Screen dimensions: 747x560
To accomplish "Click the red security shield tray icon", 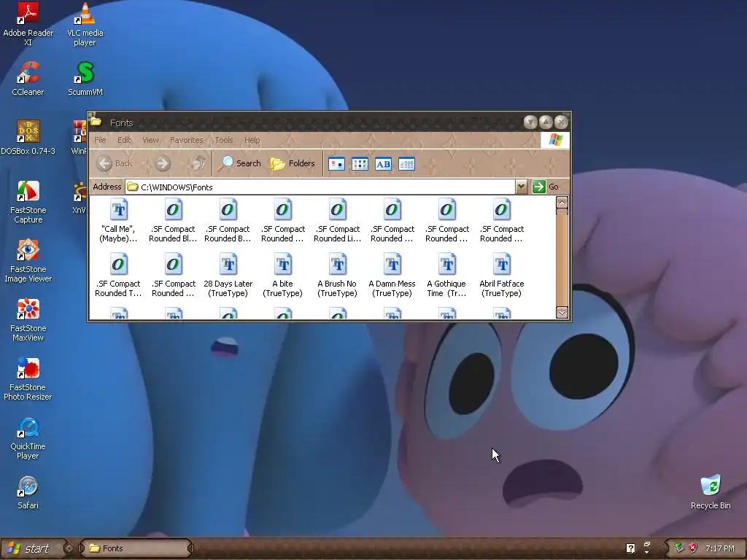I will (x=693, y=548).
